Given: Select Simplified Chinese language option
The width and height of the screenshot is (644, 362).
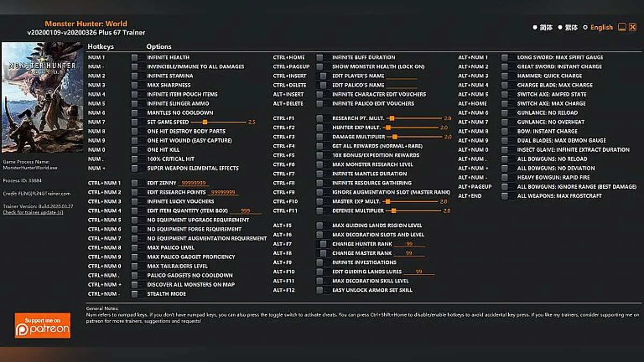Looking at the screenshot, I should pos(535,27).
